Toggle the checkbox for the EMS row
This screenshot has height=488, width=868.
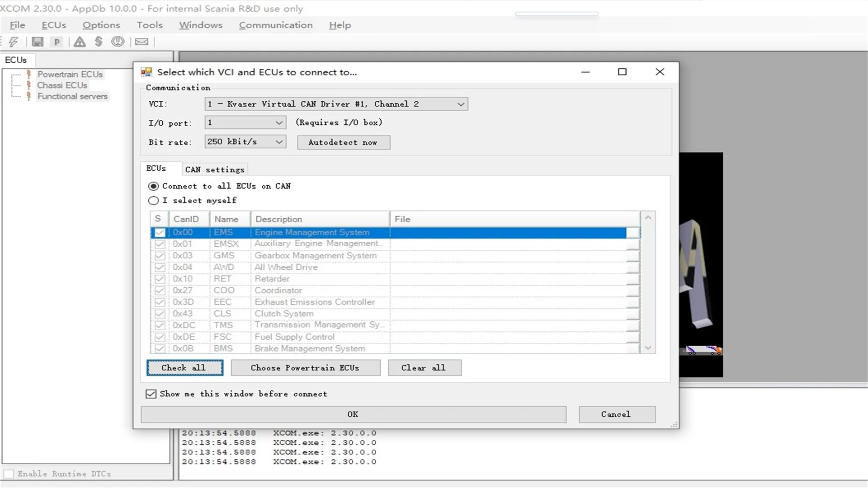click(160, 233)
